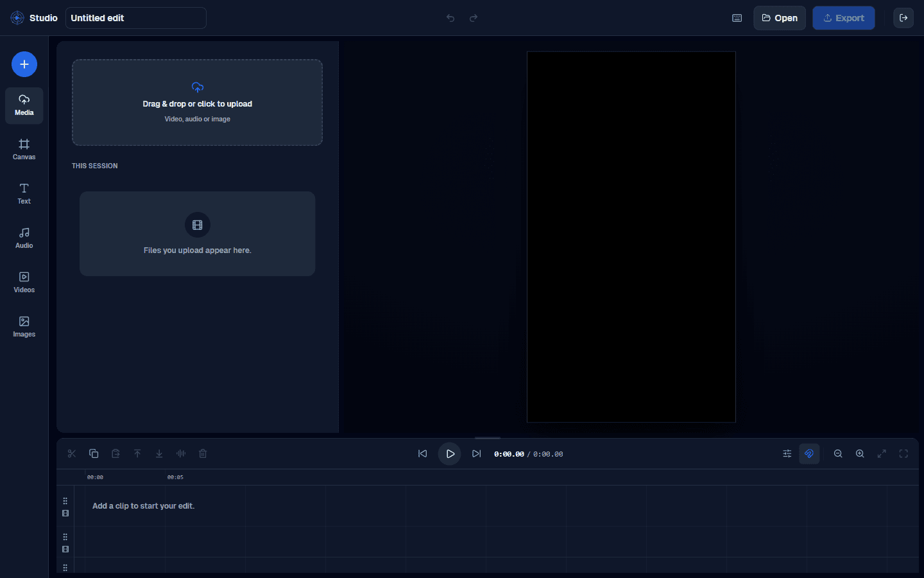This screenshot has height=578, width=924.
Task: Click the Studio logo icon
Action: pyautogui.click(x=17, y=18)
